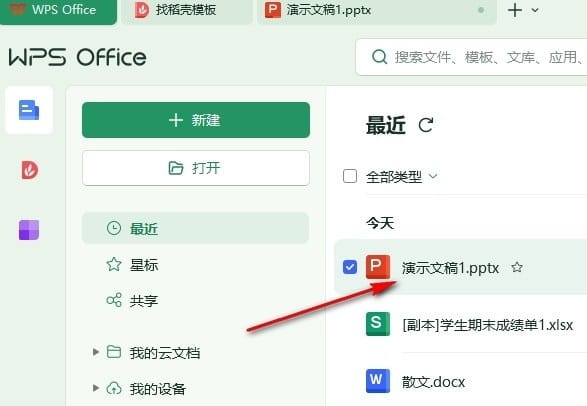Click the refresh icon beside 最近 heading
The width and height of the screenshot is (587, 406).
point(426,125)
